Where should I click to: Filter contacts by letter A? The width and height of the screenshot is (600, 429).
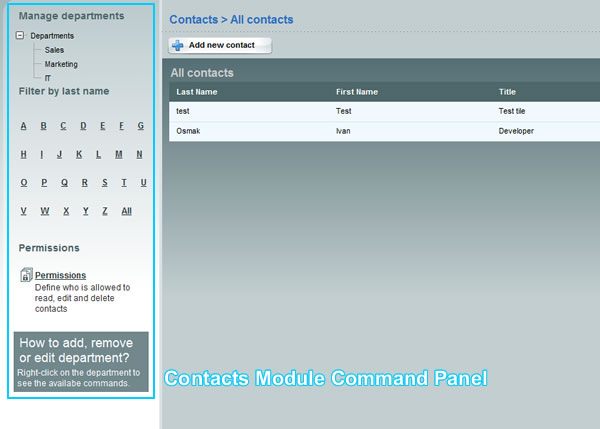pos(24,126)
